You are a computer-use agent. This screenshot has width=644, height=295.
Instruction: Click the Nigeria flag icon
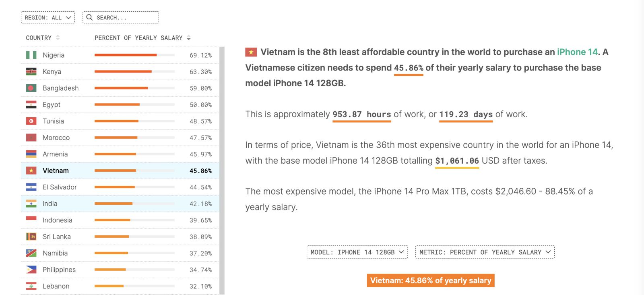point(32,55)
